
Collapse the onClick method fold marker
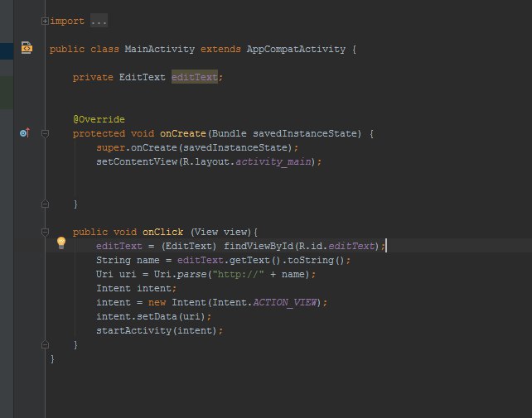(x=45, y=233)
